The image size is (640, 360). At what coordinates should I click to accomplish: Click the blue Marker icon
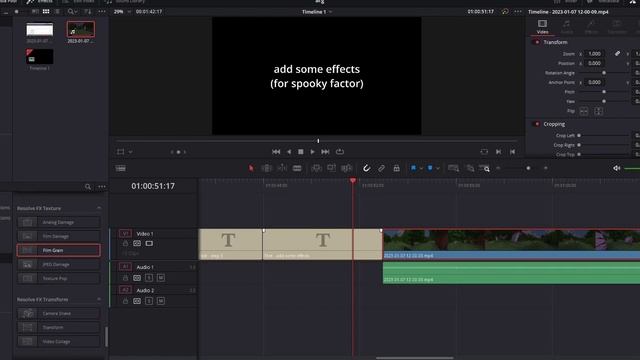pos(430,168)
